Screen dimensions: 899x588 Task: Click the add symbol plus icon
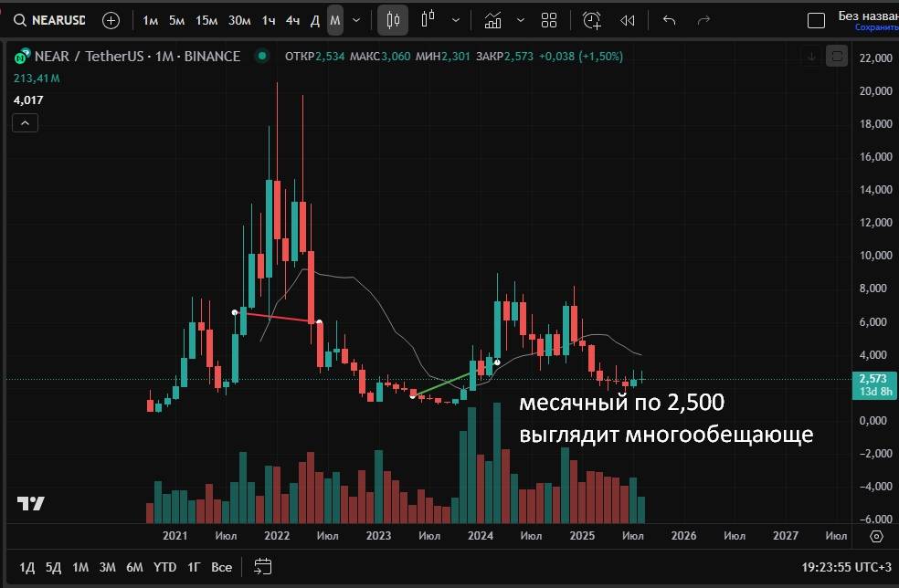coord(111,20)
